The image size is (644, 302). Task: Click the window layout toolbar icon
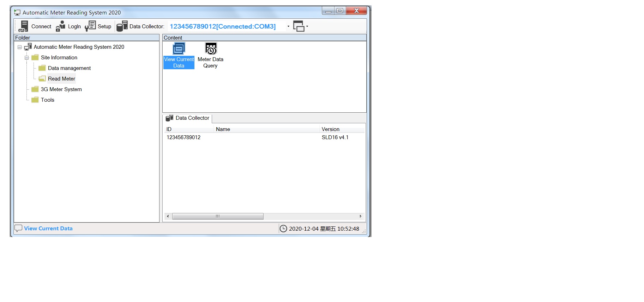tap(299, 26)
